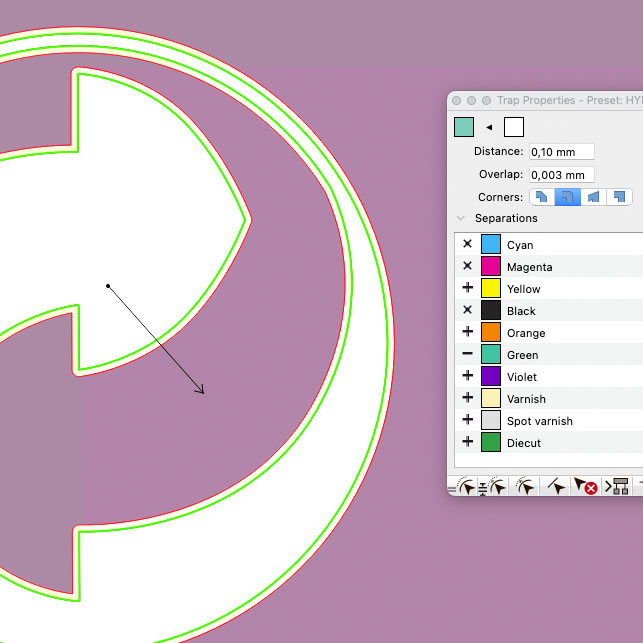Click the Black color swatch
Image resolution: width=643 pixels, height=643 pixels.
[491, 310]
